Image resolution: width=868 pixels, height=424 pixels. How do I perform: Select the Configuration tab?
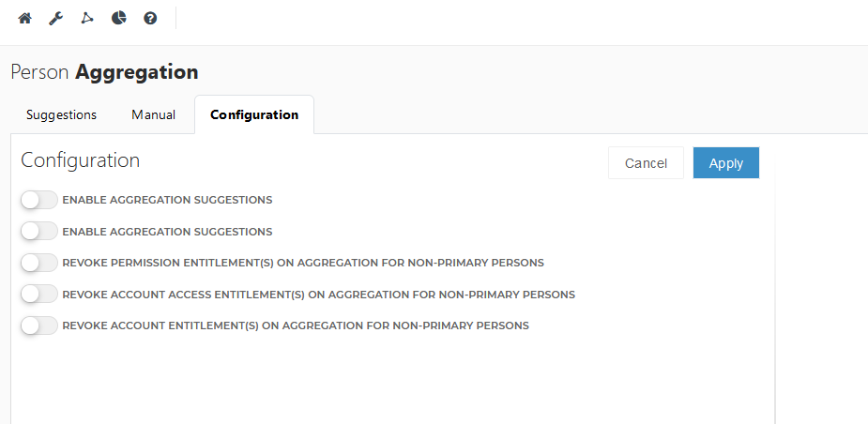(254, 114)
